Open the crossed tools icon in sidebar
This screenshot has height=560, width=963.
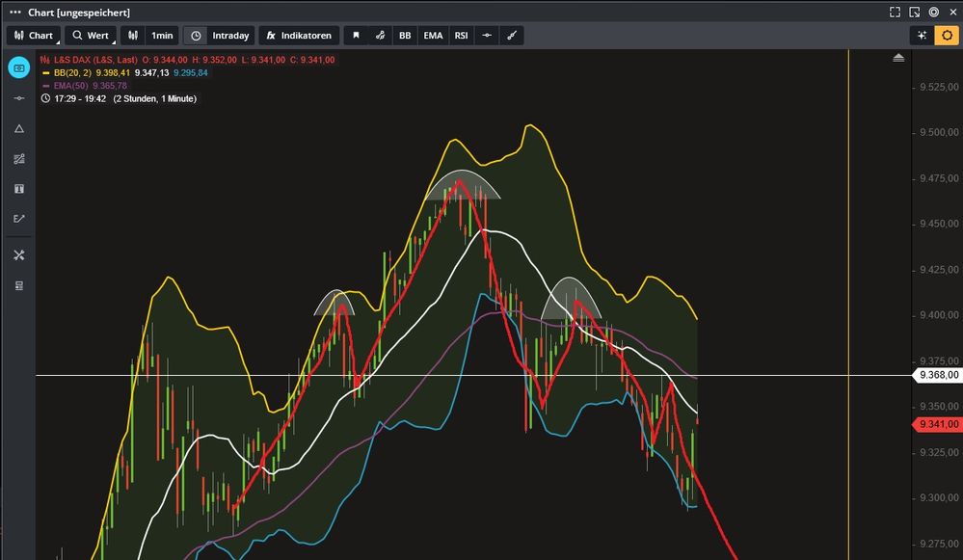coord(18,255)
